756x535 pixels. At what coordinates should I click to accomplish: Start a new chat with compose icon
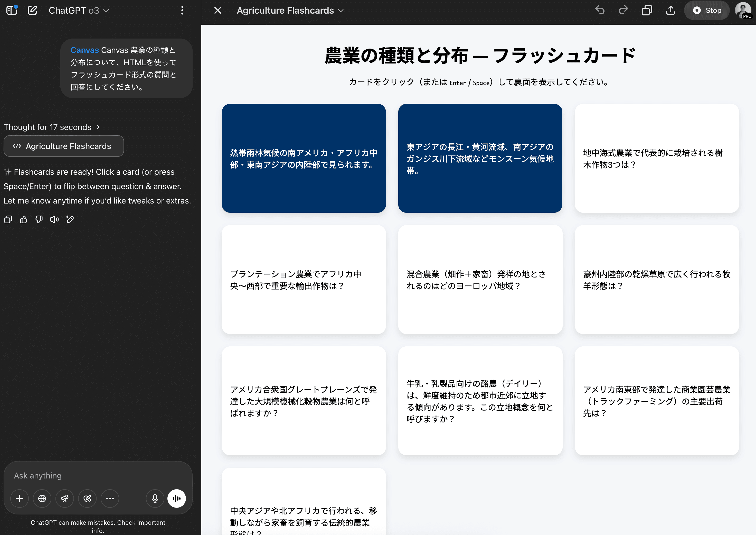[32, 10]
